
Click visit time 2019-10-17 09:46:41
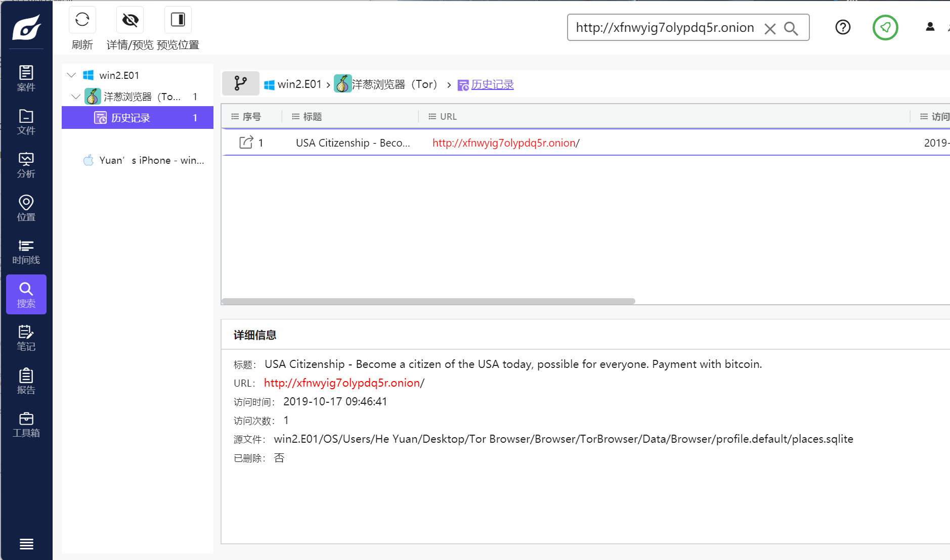tap(335, 402)
